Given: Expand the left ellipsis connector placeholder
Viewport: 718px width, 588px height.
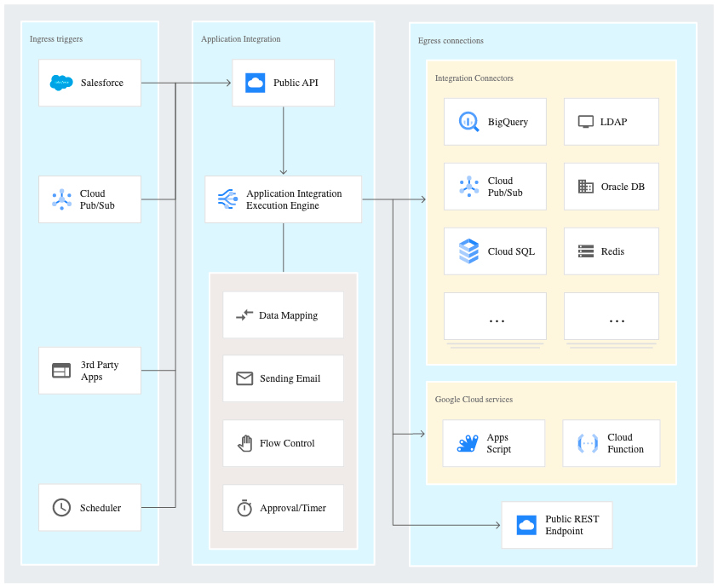Looking at the screenshot, I should click(x=495, y=316).
